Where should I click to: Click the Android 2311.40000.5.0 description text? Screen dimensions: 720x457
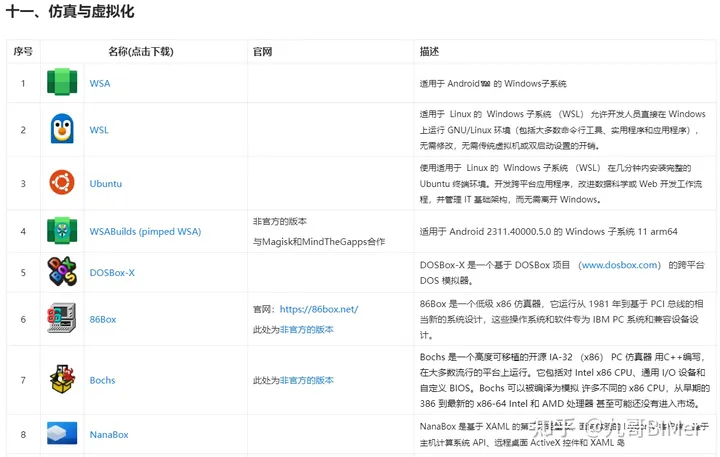(548, 231)
